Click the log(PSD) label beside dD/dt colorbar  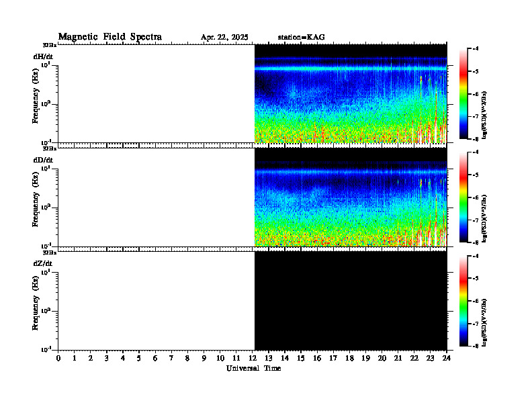(484, 218)
